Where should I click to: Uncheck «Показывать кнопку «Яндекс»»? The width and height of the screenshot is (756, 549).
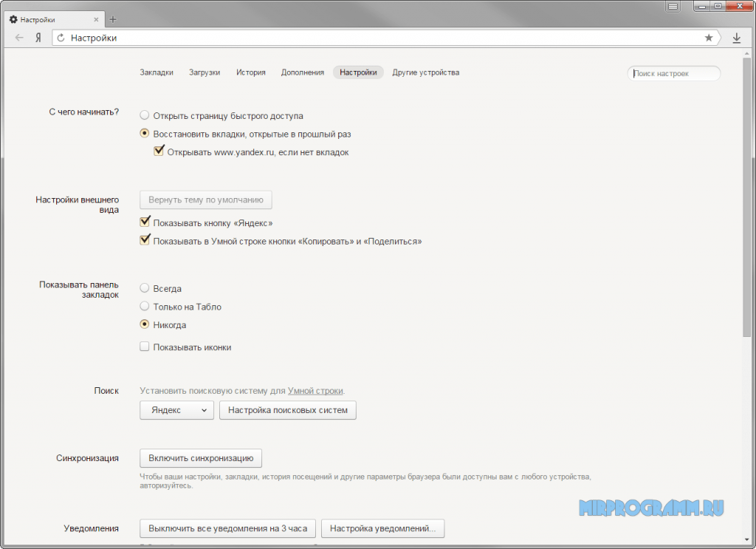[145, 221]
